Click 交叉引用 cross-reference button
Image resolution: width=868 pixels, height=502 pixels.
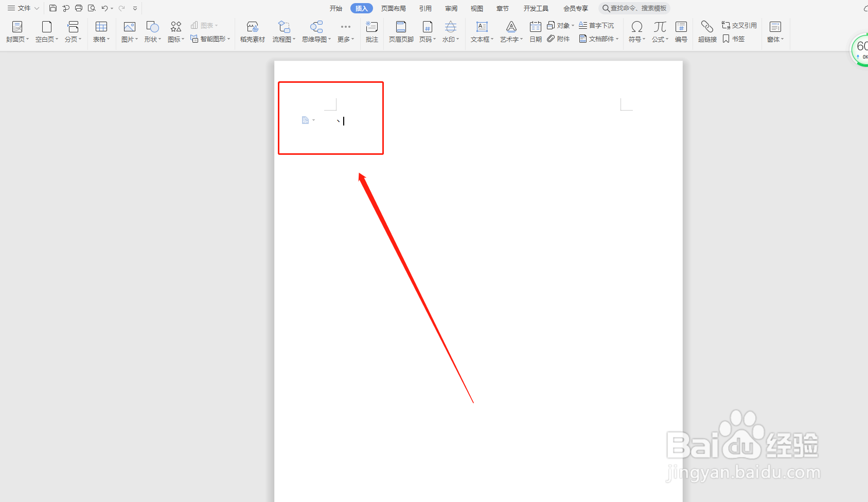point(739,25)
